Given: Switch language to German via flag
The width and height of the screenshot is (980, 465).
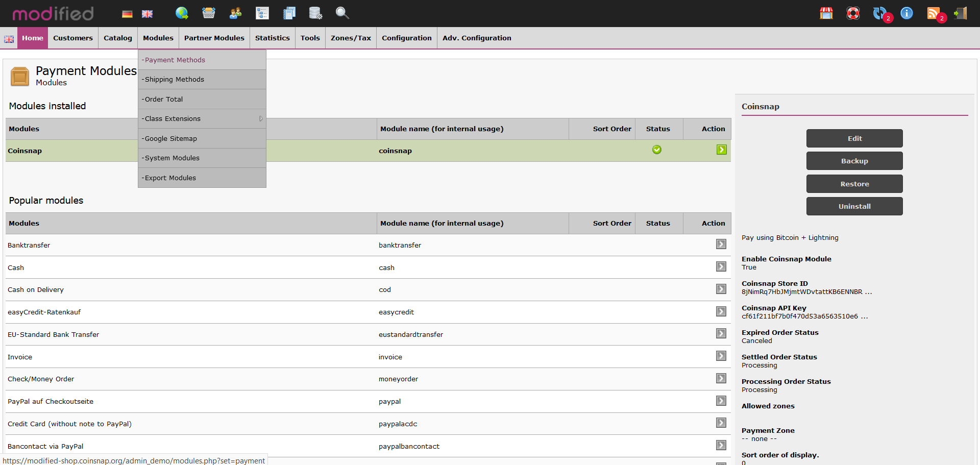Looking at the screenshot, I should 127,14.
